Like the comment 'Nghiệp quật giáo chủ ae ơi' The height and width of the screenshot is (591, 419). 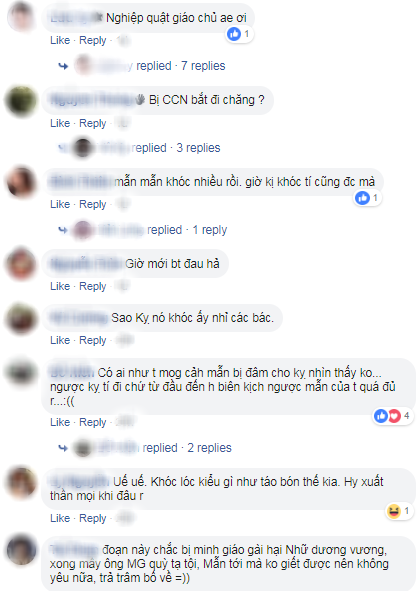(x=60, y=40)
